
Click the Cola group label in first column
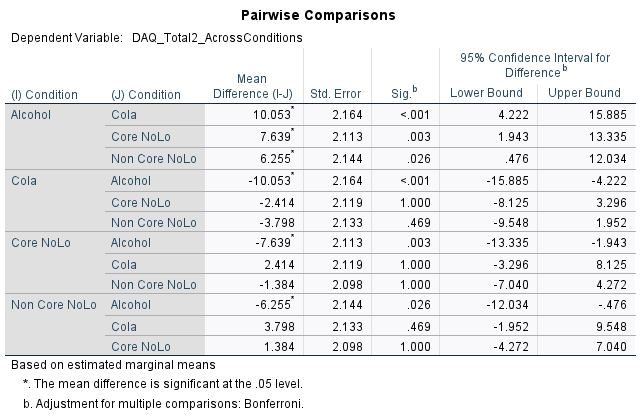click(24, 181)
